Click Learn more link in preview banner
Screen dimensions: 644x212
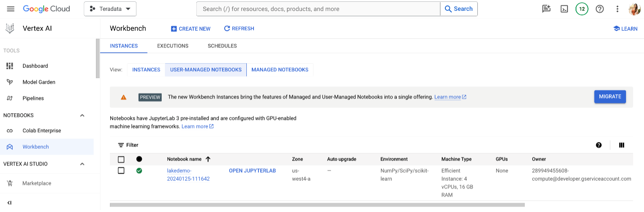tap(450, 97)
